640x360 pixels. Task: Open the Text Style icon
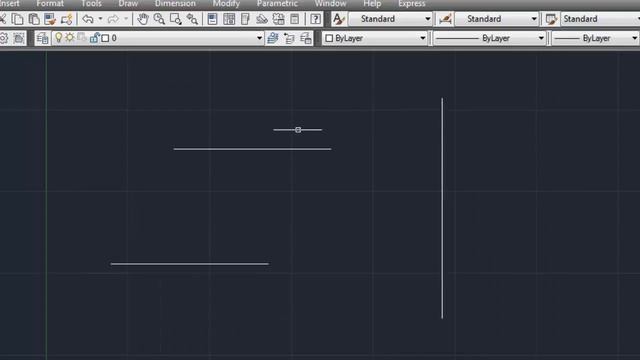pos(338,19)
